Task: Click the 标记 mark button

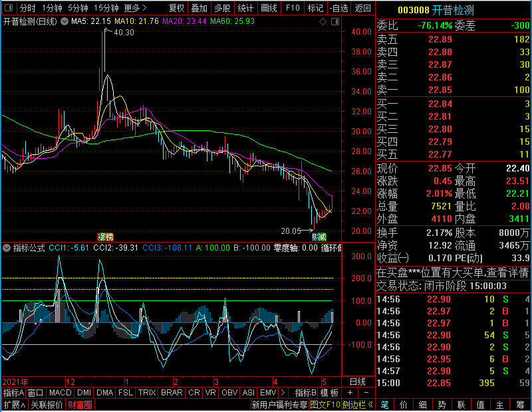Action: pos(315,8)
